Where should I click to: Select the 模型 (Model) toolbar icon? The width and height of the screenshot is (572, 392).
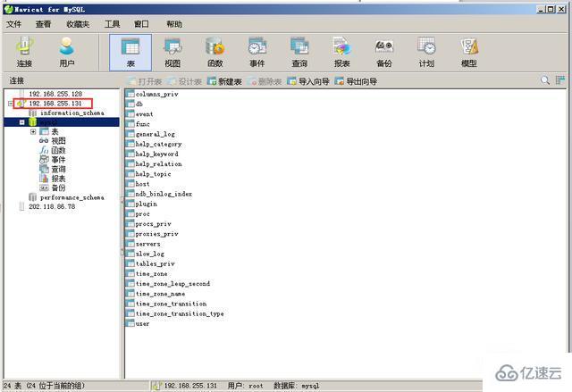click(469, 53)
